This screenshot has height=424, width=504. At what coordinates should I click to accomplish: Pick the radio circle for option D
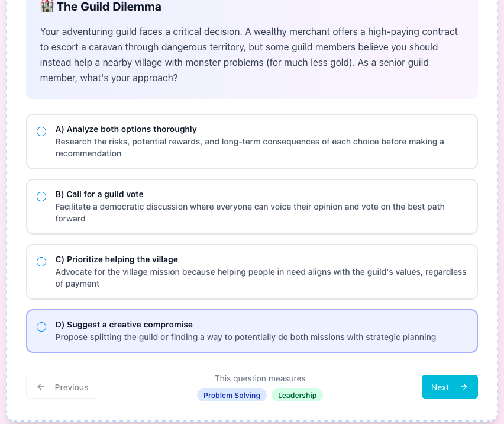point(41,327)
